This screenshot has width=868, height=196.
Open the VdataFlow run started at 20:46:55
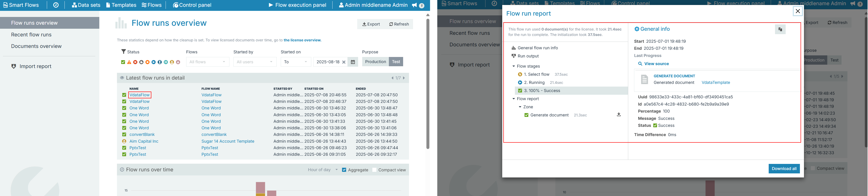[140, 95]
